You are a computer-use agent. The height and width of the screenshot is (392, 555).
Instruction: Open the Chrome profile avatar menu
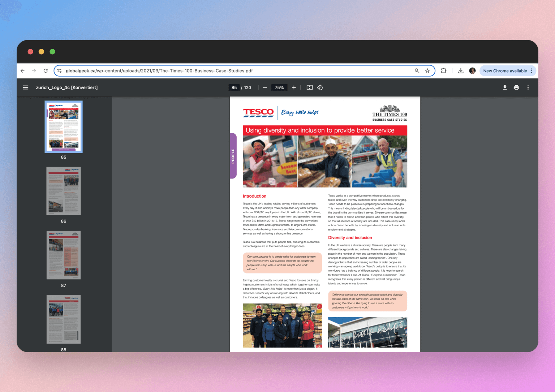[472, 70]
